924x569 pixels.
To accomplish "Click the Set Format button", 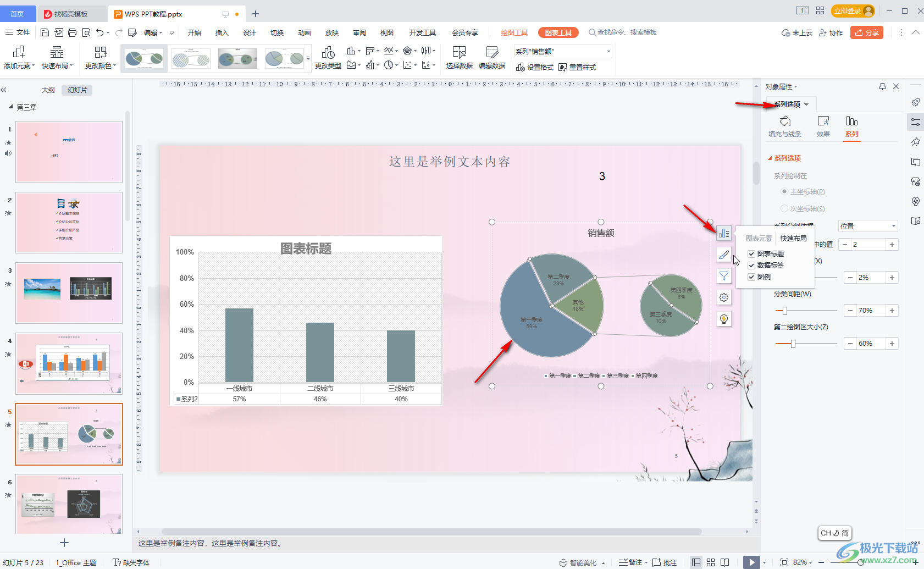I will (x=535, y=67).
